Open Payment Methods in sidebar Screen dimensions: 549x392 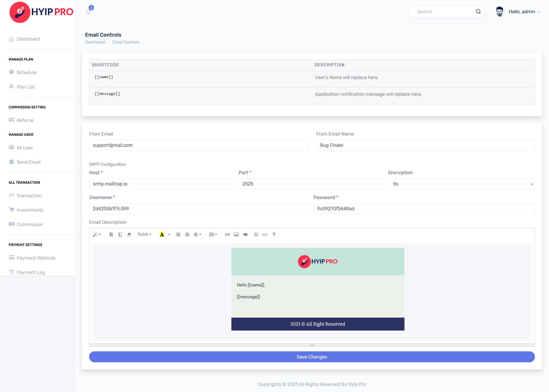tap(36, 258)
